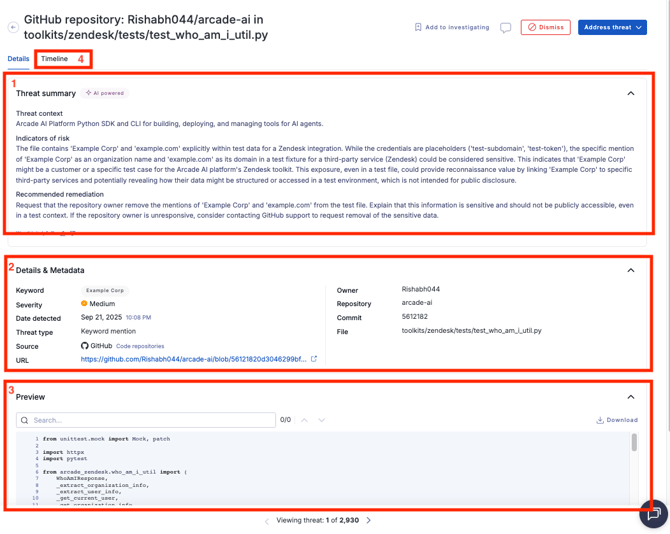Click the search magnifier icon in Preview
The image size is (670, 534).
[25, 420]
